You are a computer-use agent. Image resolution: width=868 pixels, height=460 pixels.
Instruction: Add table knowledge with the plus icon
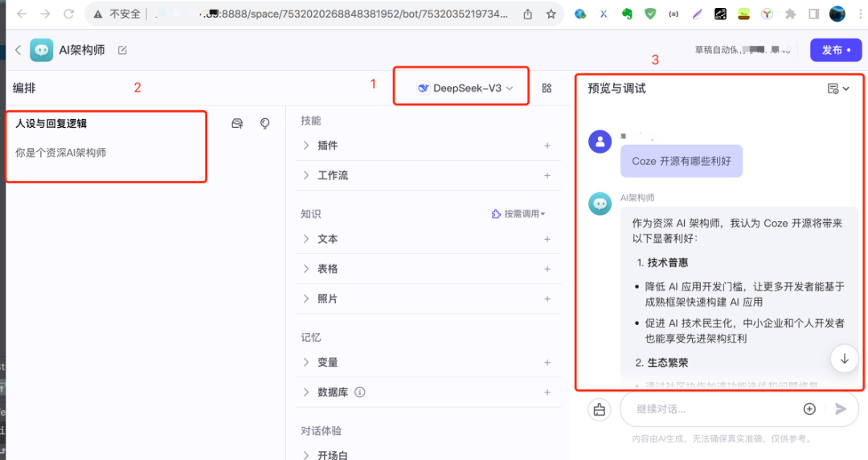point(547,269)
